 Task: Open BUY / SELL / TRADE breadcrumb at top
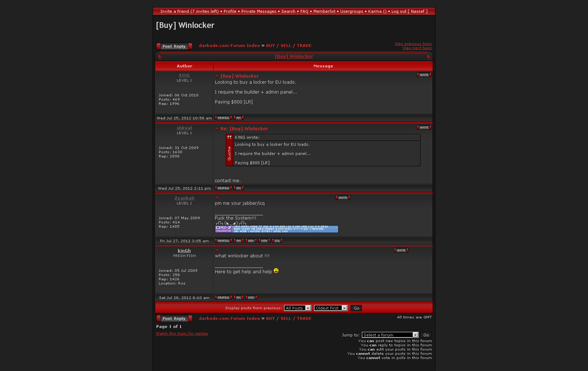[x=289, y=46]
